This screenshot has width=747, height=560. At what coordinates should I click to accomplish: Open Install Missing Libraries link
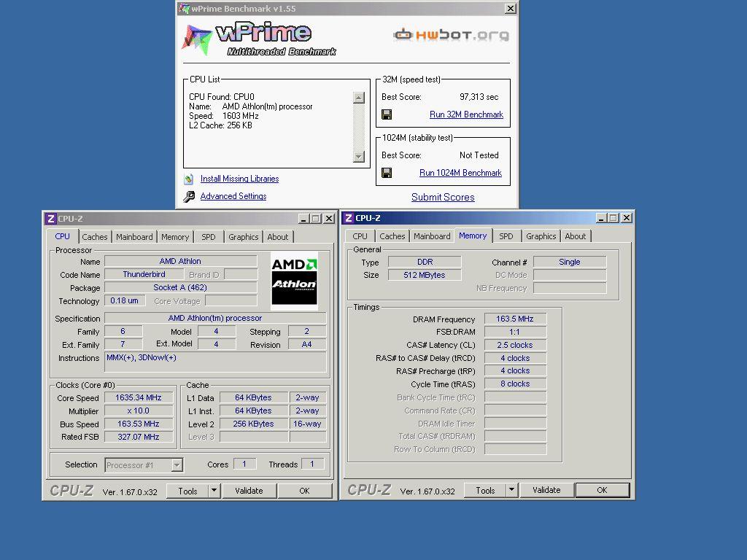(x=239, y=179)
